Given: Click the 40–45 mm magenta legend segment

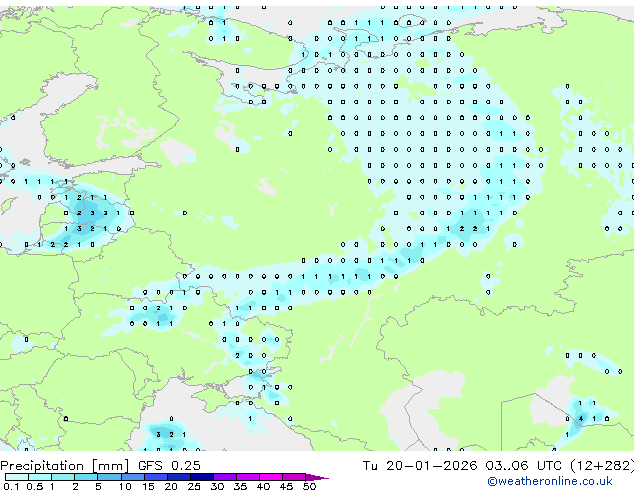Looking at the screenshot, I should (x=271, y=477).
